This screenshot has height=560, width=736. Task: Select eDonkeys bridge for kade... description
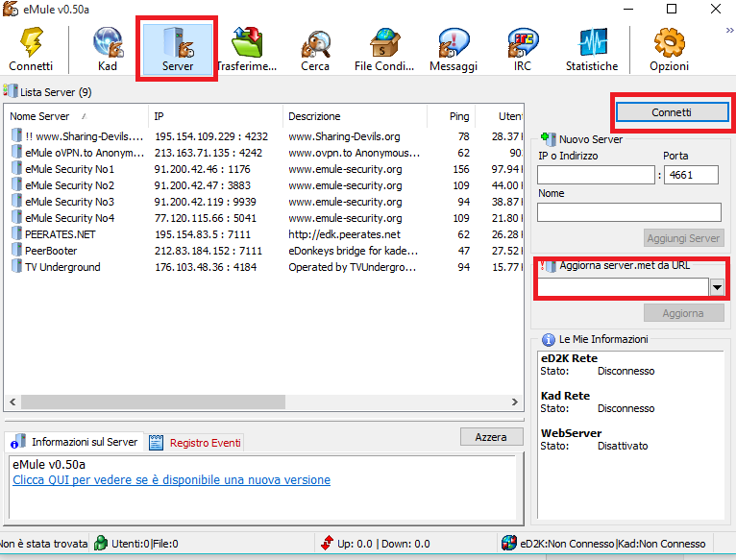click(353, 251)
